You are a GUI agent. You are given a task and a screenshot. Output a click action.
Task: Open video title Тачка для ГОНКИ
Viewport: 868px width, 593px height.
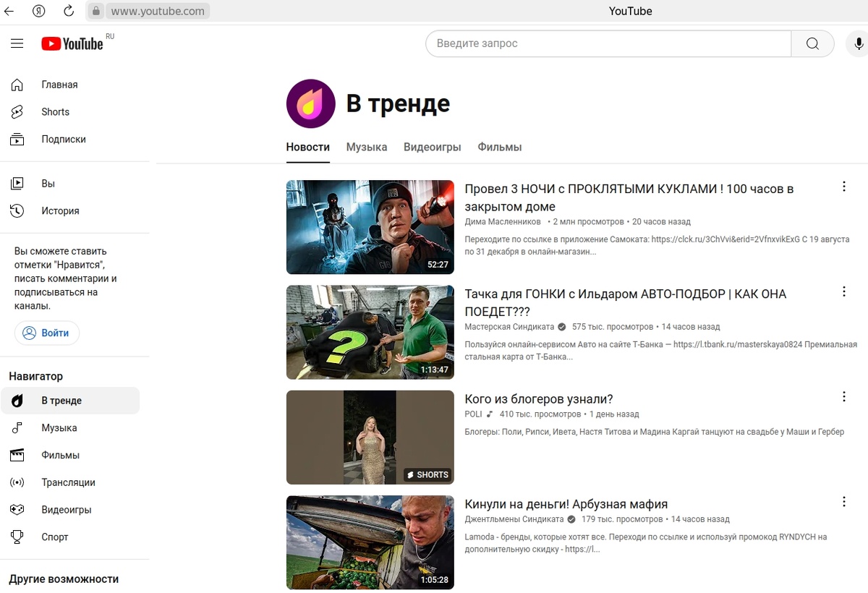[625, 303]
